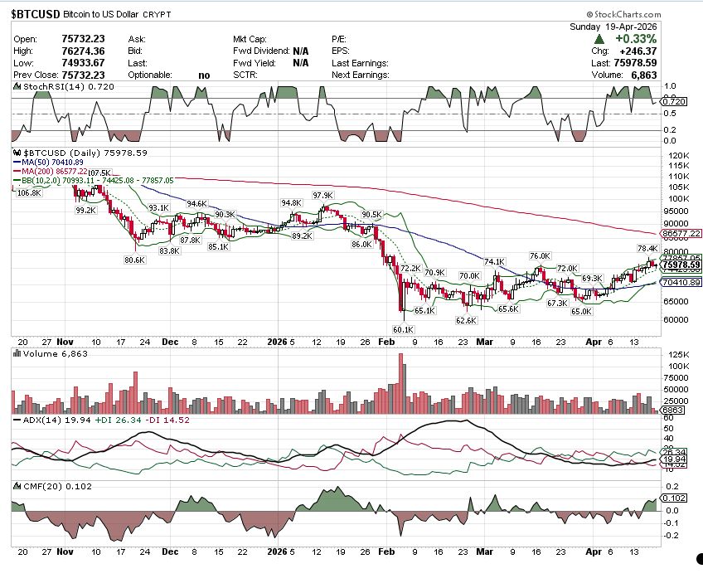Click the MA(200) 86577.22 legend line

coord(51,172)
